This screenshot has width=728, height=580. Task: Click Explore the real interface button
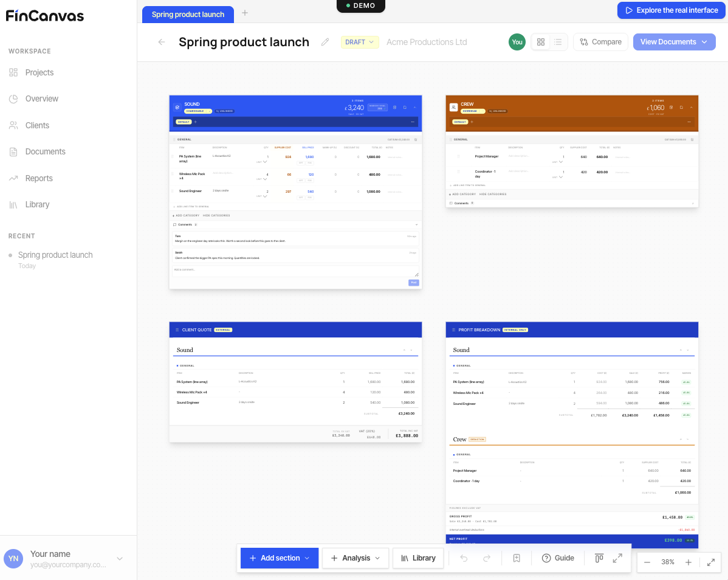[x=671, y=10]
